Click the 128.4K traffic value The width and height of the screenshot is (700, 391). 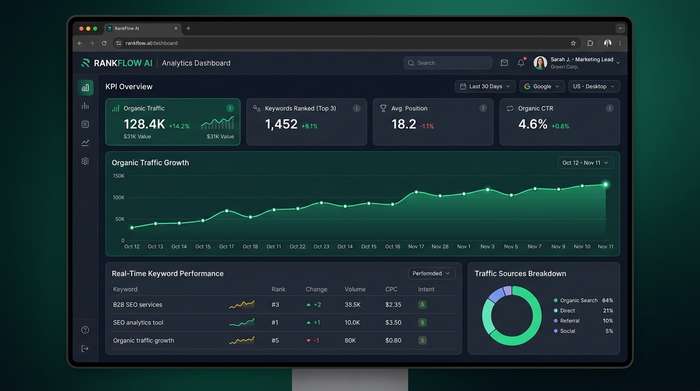(x=144, y=124)
